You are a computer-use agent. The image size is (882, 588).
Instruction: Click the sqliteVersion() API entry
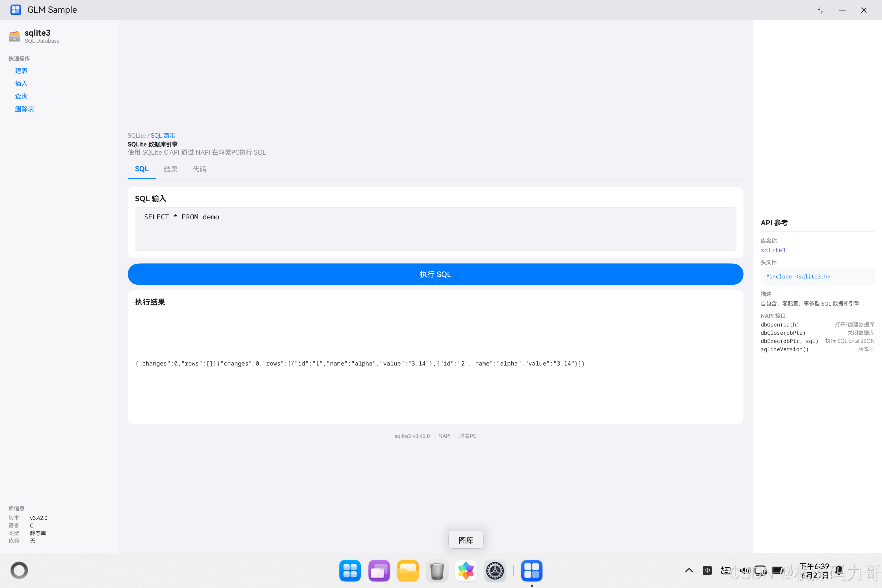[784, 349]
